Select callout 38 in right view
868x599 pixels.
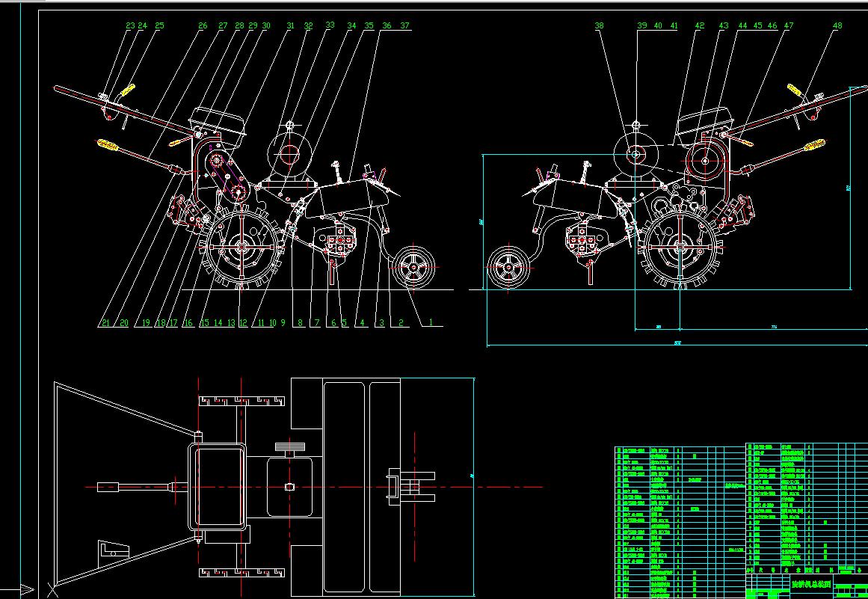(599, 25)
